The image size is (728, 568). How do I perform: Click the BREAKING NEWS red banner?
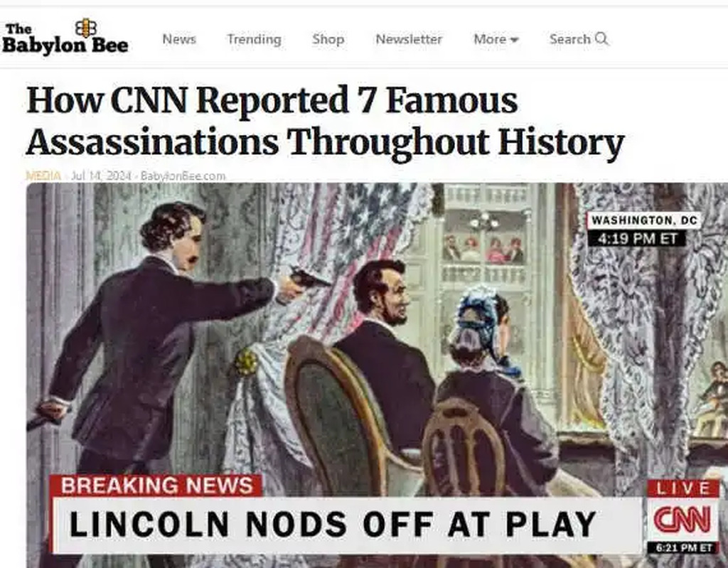156,486
